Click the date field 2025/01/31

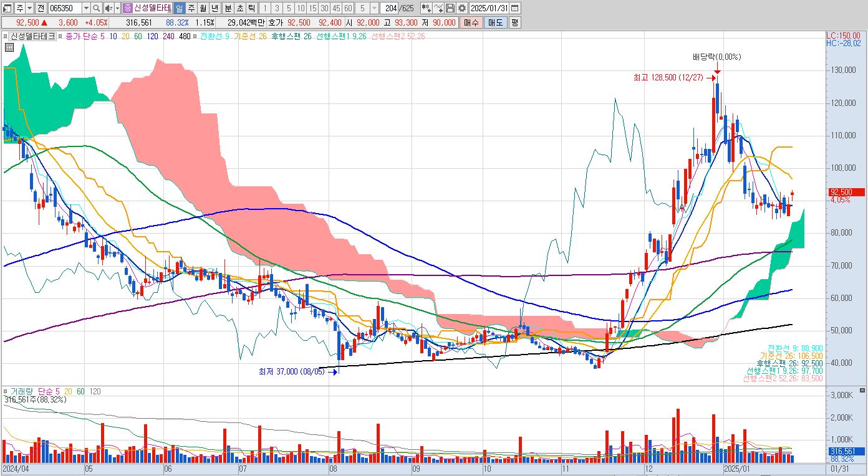[489, 8]
